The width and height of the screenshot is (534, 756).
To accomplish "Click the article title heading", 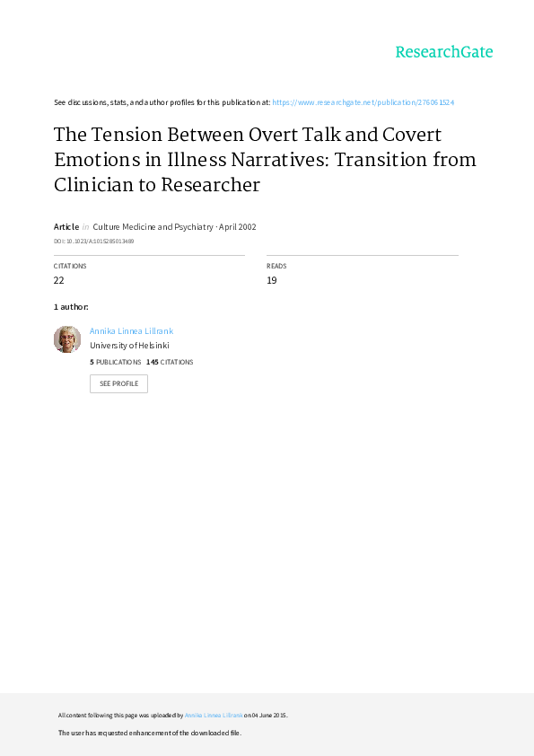I will pos(265,160).
